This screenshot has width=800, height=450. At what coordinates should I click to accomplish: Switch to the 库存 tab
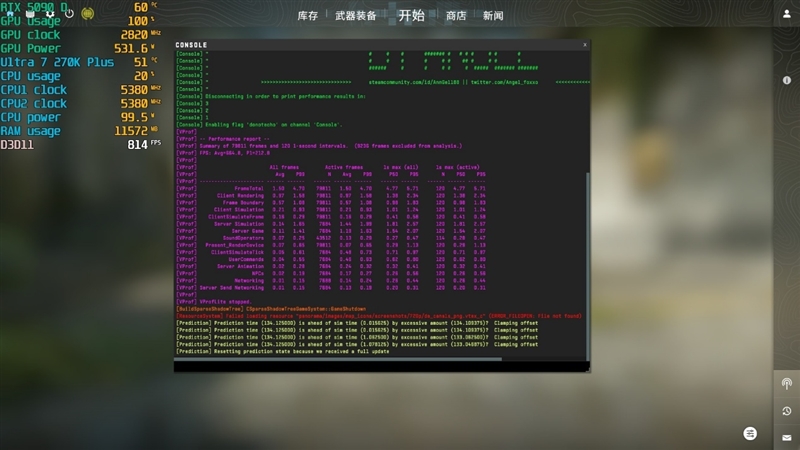point(308,16)
